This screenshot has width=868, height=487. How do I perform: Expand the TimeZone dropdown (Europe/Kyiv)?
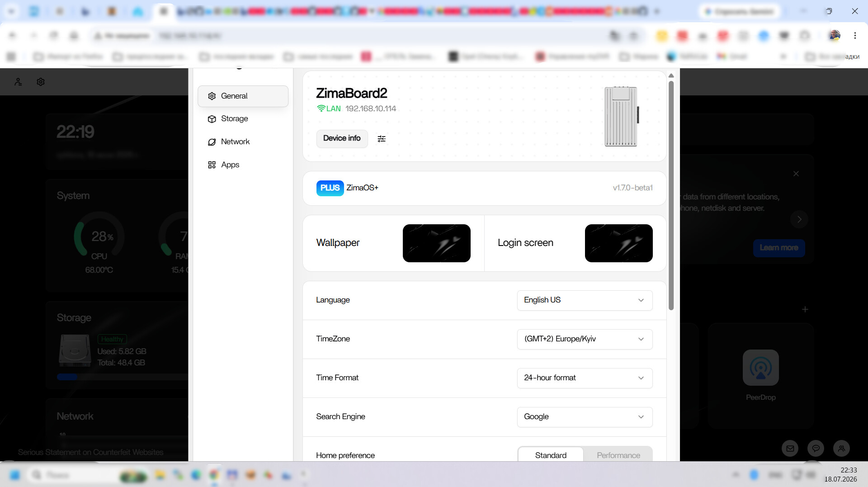585,339
